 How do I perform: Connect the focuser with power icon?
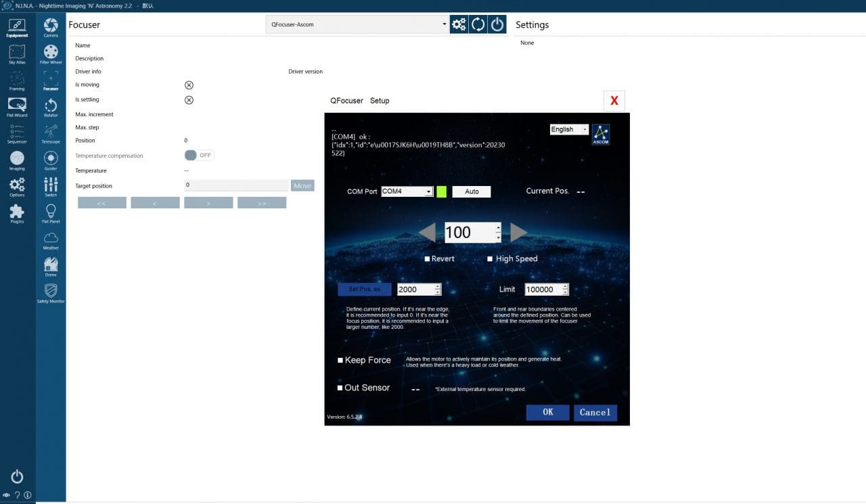point(497,24)
